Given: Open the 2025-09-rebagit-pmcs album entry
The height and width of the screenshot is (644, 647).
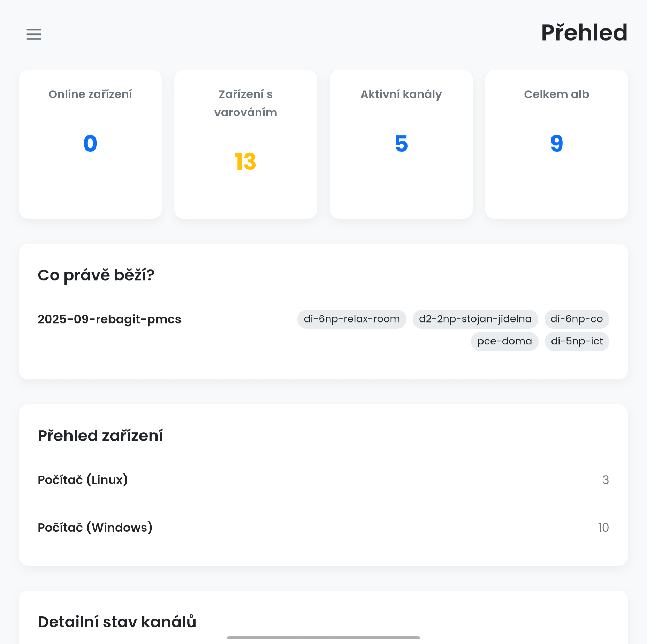Looking at the screenshot, I should [109, 319].
